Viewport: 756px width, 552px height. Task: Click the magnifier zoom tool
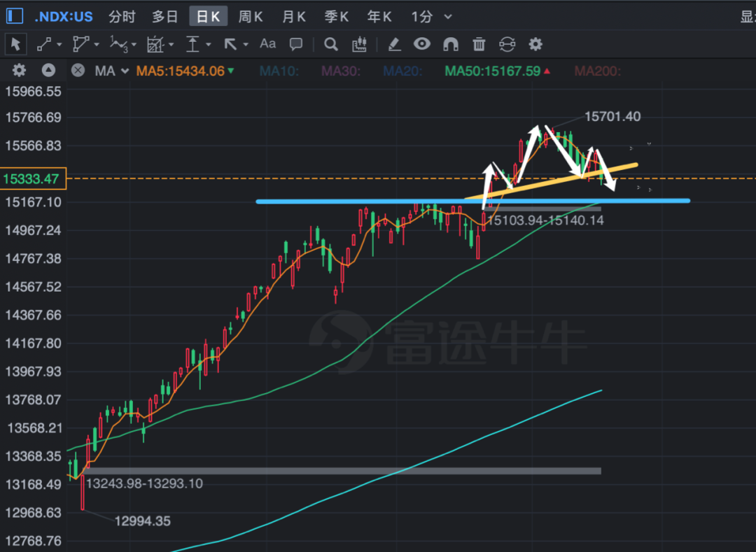(330, 44)
